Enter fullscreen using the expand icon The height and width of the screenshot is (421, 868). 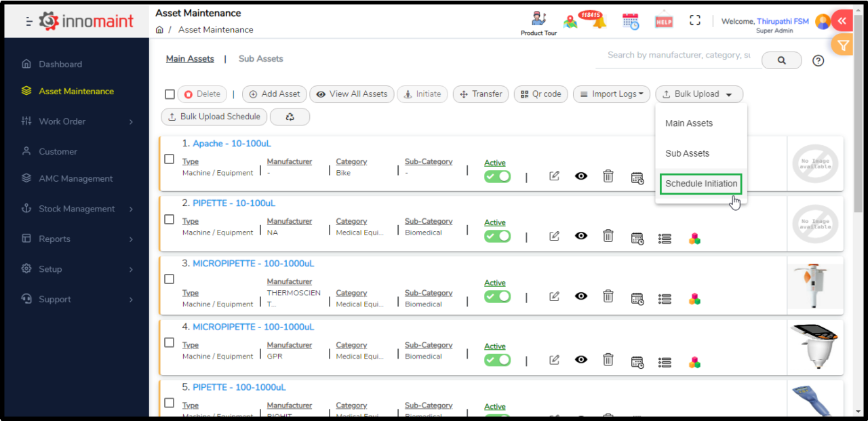click(694, 20)
